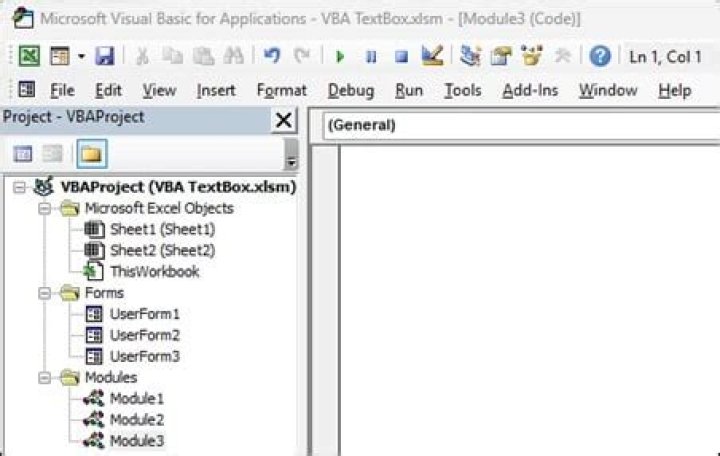Open the Object Browser toolbar icon

[x=532, y=56]
